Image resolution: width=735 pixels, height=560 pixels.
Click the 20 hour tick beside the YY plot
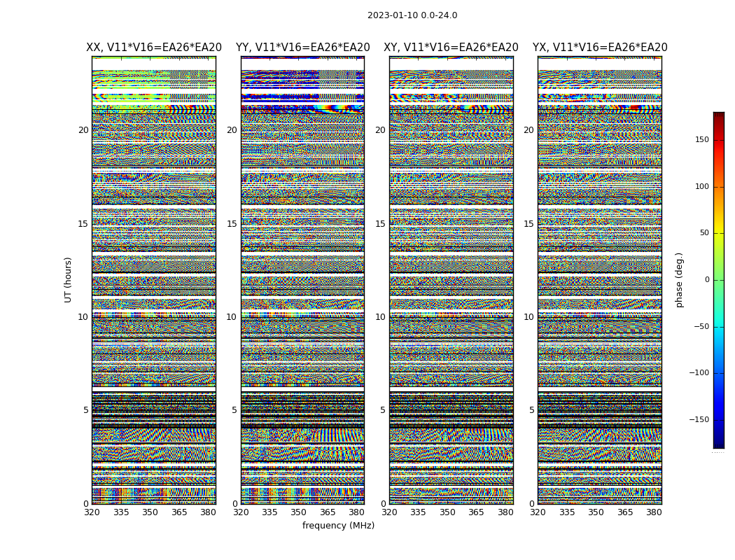coord(231,130)
